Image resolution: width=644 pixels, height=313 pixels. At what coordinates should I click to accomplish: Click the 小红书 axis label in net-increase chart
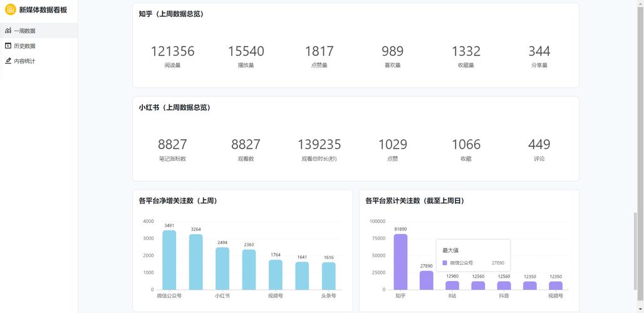[222, 295]
